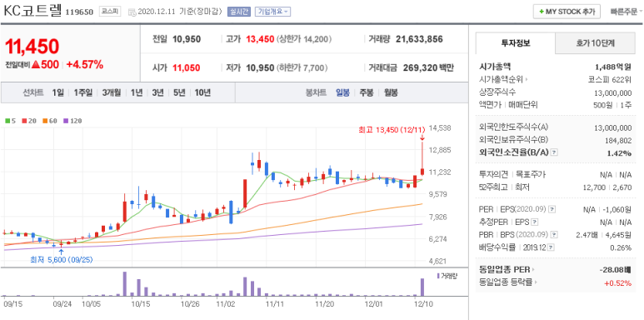The height and width of the screenshot is (320, 644).
Task: Click the green 5-day moving average swatch
Action: coord(7,121)
